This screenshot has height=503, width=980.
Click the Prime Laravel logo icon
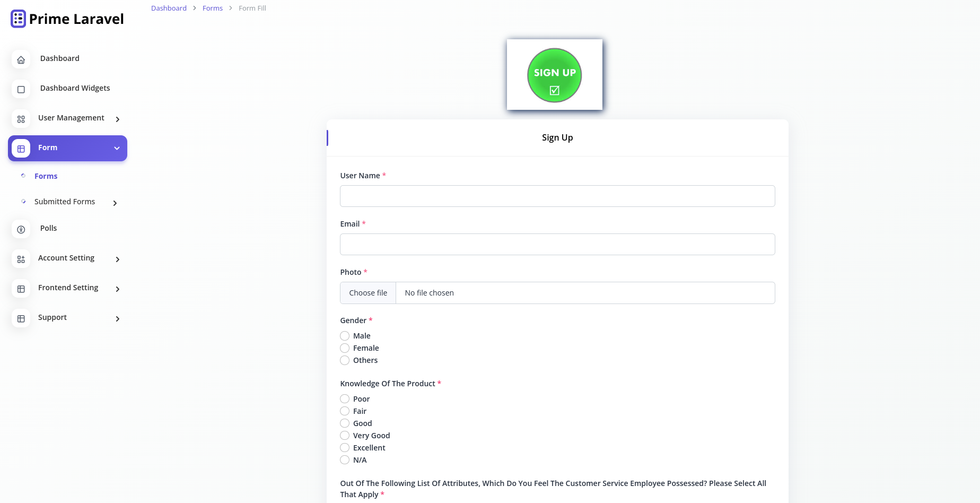(x=17, y=18)
